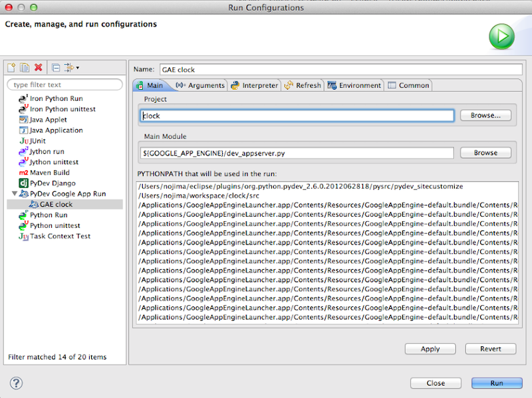Screen dimensions: 532x398
Task: Collapse all configuration tree items
Action: tap(56, 68)
